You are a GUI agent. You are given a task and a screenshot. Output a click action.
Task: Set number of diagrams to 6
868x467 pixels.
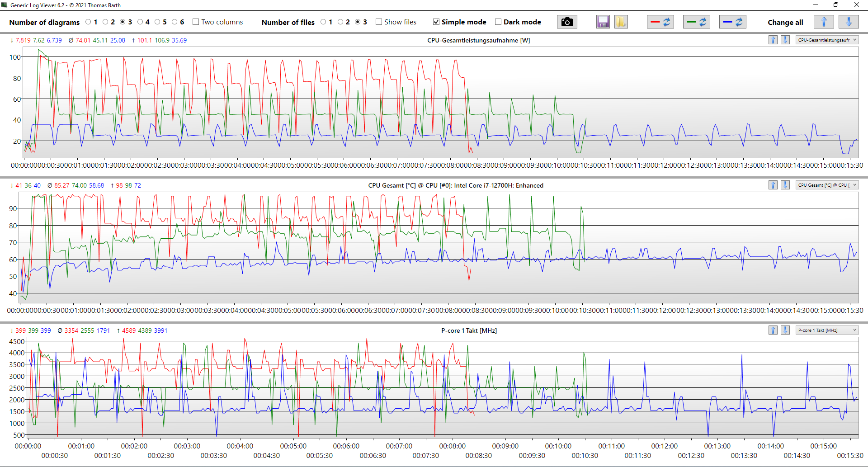click(x=175, y=22)
